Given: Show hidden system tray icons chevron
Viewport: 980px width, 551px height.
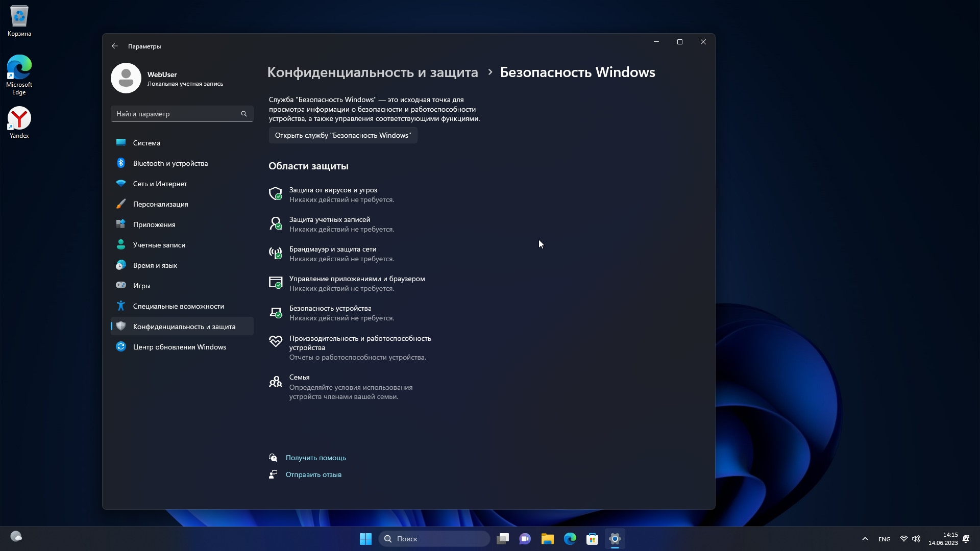Looking at the screenshot, I should tap(865, 539).
